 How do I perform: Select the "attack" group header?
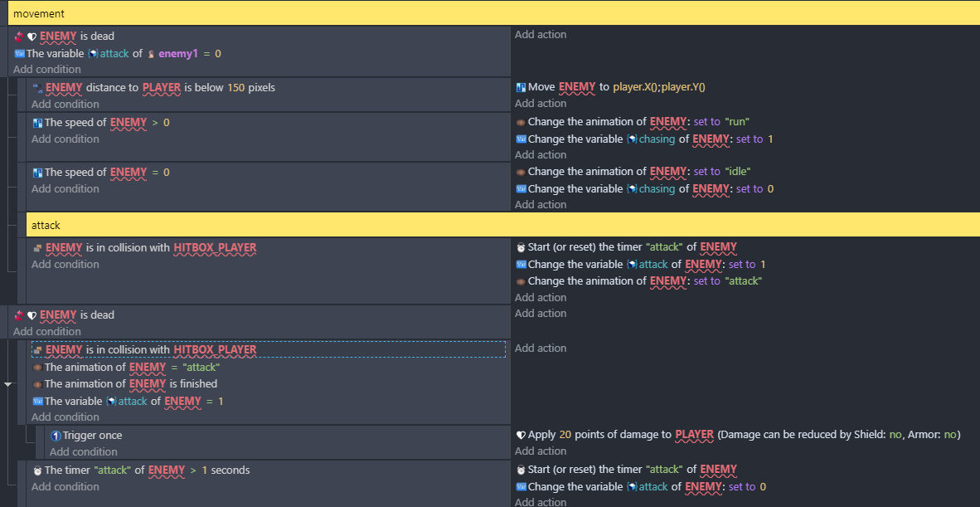pyautogui.click(x=502, y=225)
